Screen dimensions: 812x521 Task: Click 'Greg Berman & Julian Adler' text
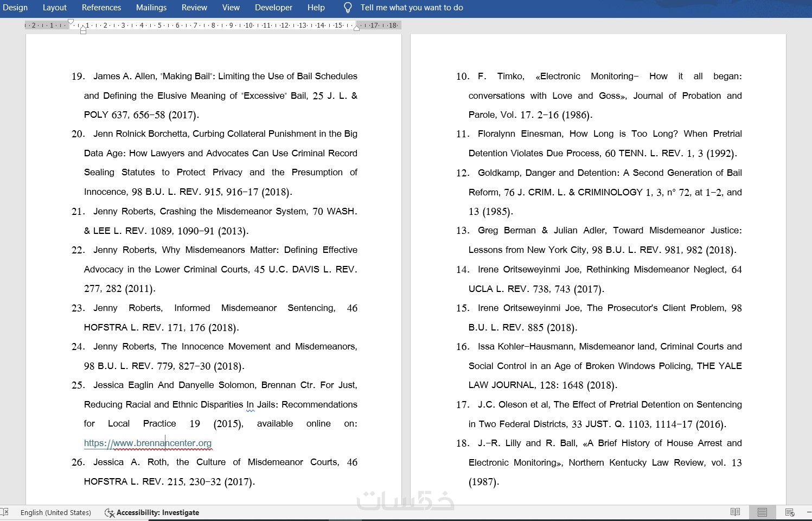(541, 230)
